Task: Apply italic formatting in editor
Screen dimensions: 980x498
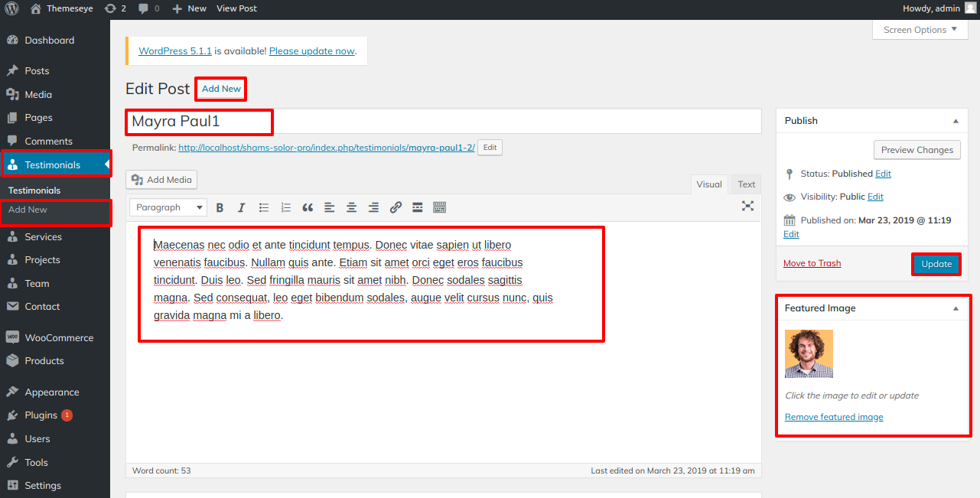Action: pyautogui.click(x=241, y=207)
